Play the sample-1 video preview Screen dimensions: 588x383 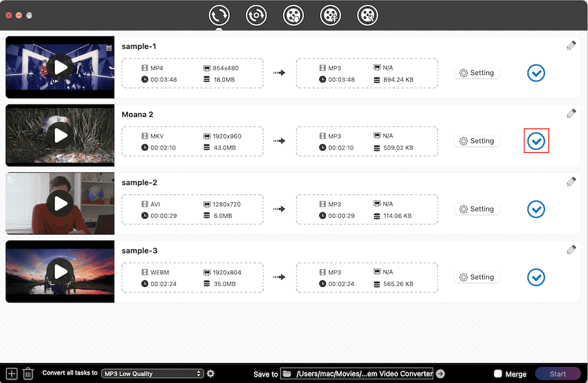click(60, 68)
